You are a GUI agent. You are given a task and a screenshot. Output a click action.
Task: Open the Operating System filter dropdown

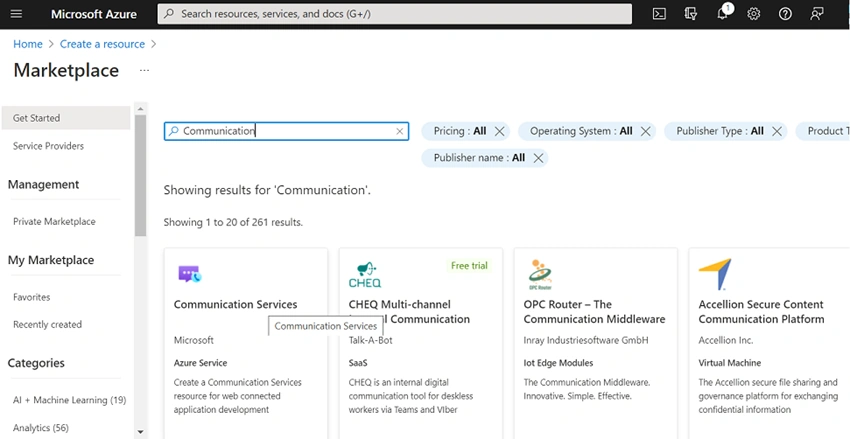click(581, 131)
